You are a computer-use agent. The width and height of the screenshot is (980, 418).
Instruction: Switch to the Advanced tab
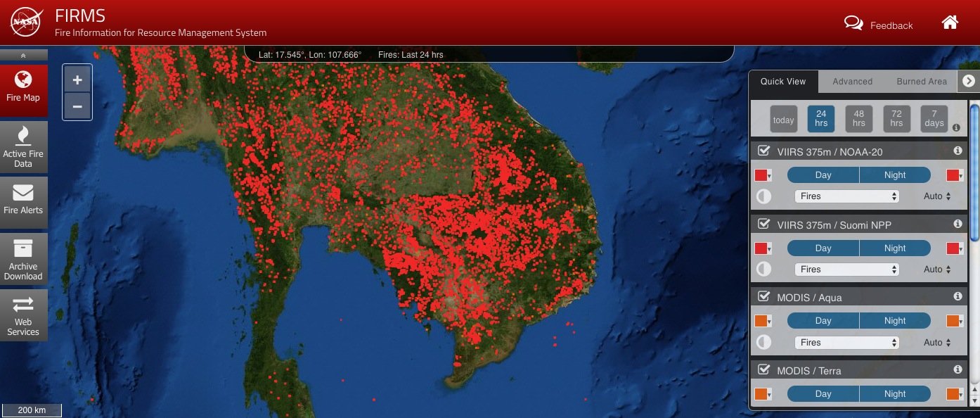(852, 82)
